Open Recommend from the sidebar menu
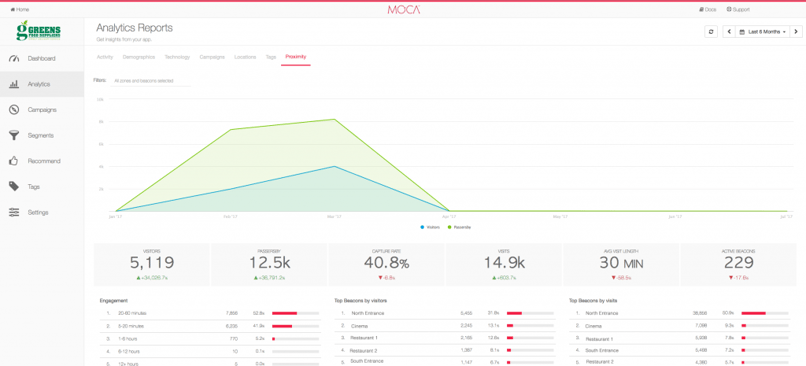This screenshot has width=806, height=366. click(x=42, y=161)
